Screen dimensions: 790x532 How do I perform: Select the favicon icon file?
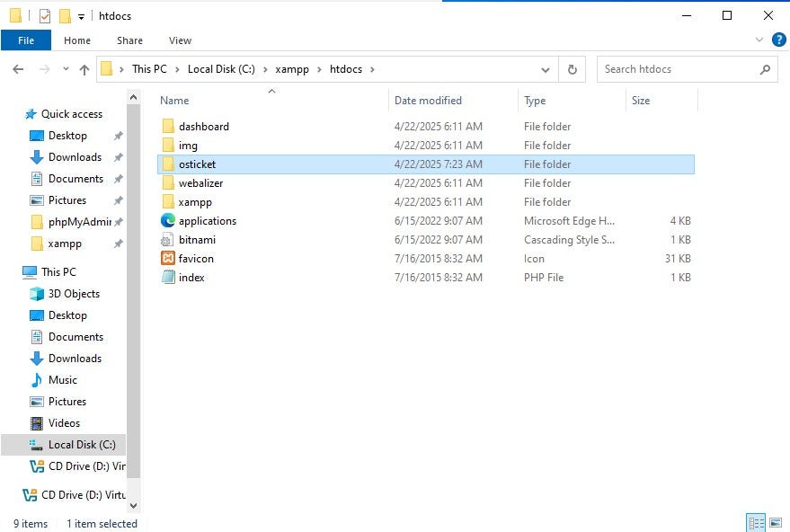click(168, 259)
